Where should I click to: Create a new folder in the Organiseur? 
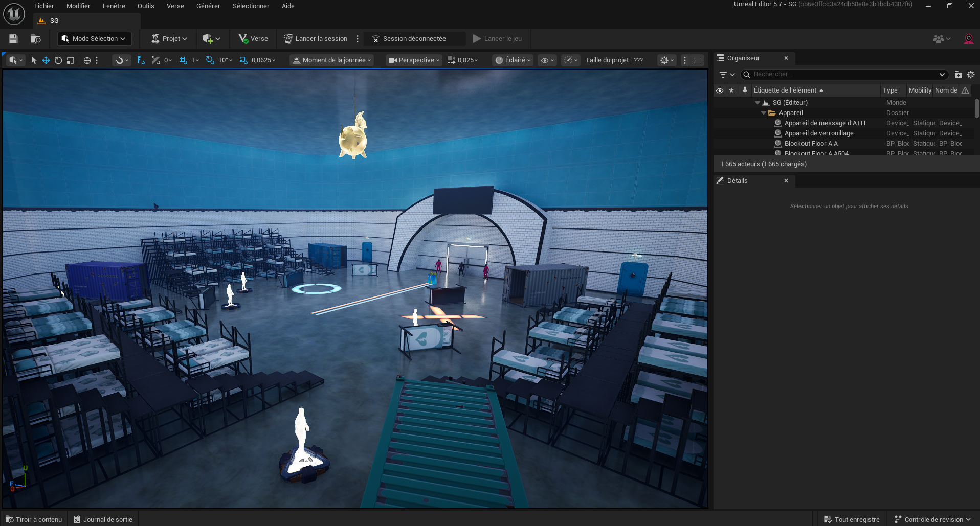[958, 75]
